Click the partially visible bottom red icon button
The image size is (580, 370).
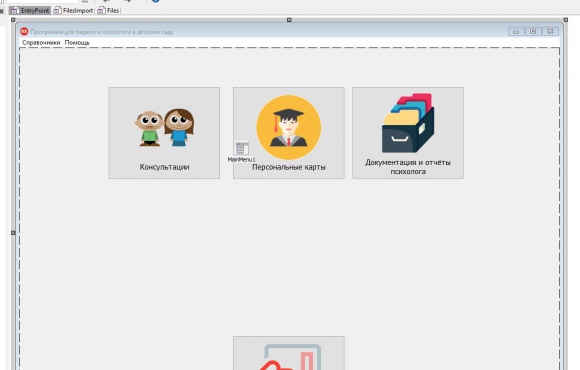coord(289,353)
